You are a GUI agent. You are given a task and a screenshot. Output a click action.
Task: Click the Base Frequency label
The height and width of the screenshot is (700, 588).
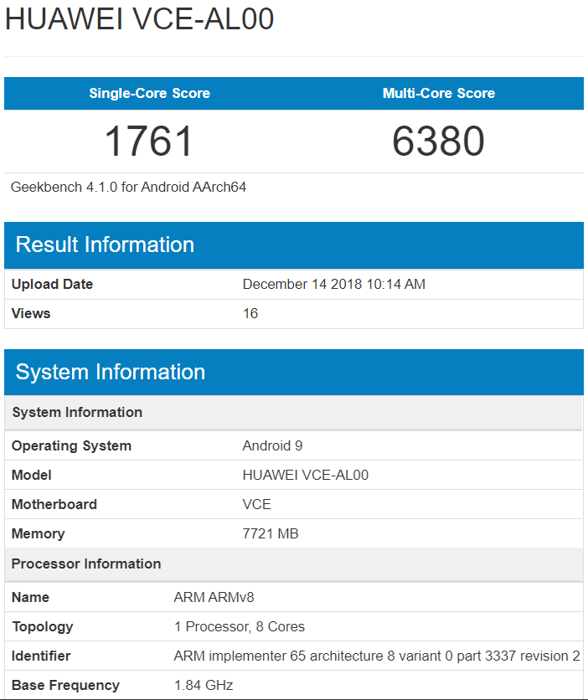[x=65, y=685]
